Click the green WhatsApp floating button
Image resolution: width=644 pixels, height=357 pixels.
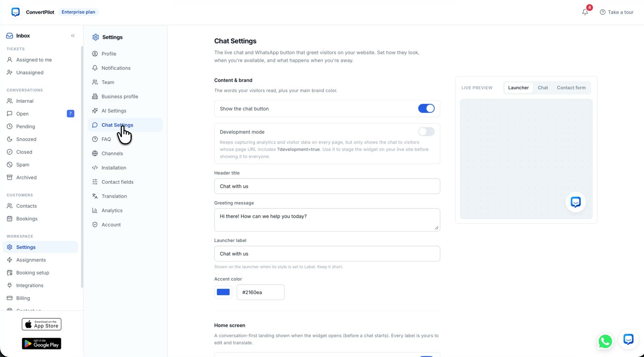click(x=605, y=341)
